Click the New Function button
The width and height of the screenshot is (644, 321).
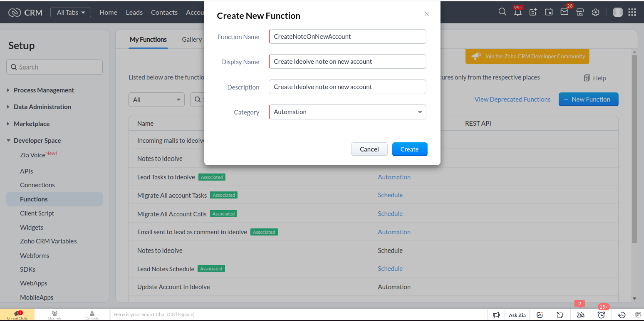588,99
